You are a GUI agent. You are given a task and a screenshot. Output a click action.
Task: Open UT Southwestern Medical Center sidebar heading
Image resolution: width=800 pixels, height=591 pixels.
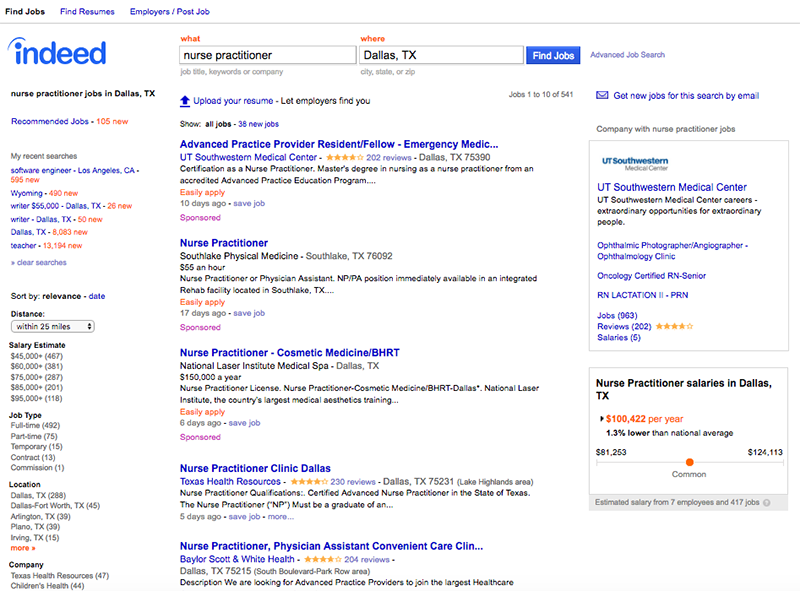pos(672,187)
